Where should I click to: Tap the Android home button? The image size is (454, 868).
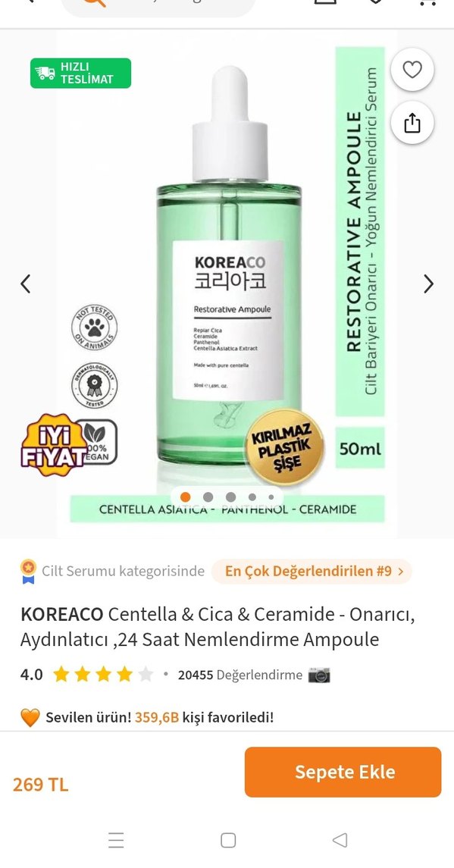(228, 840)
